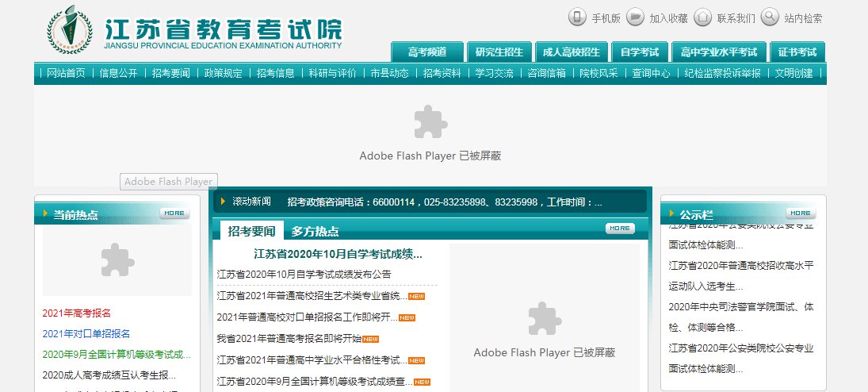Viewport: 868px width, 392px height.
Task: Select the 多方热点 tab in news panel
Action: pyautogui.click(x=315, y=231)
